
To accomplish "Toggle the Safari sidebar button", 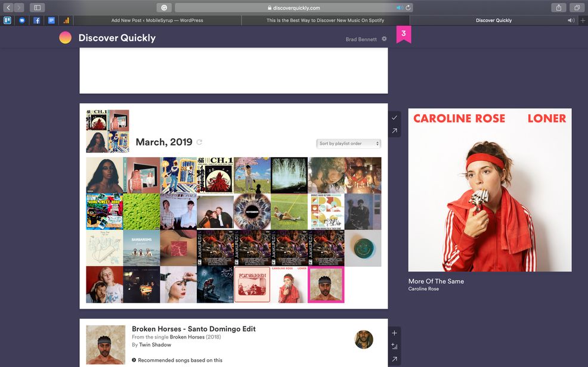I will 37,8.
